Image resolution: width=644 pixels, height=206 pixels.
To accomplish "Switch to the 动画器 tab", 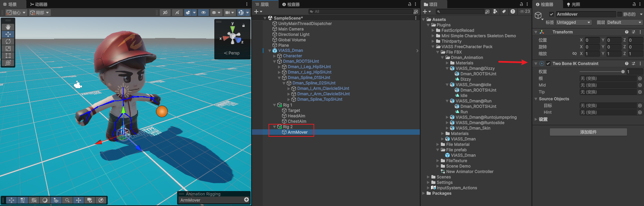I will (x=39, y=4).
